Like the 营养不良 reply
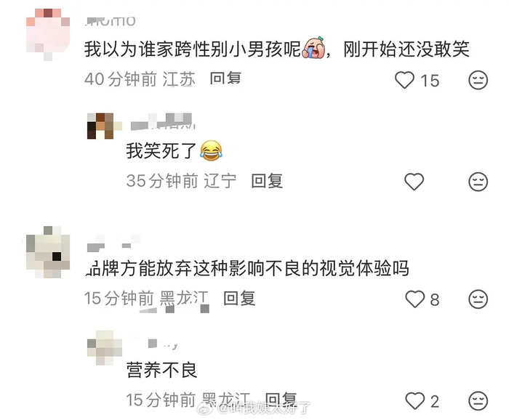509x420 pixels. coord(415,400)
